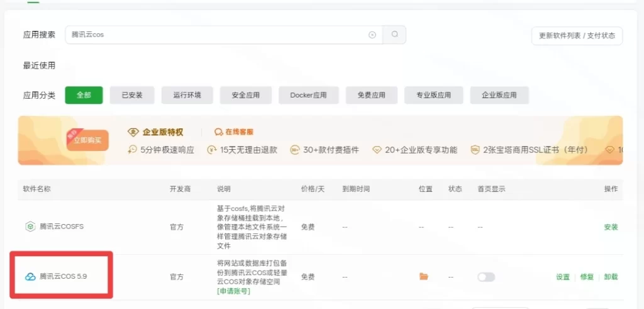Click the 2张宝塔商用SSL证书 text

point(536,150)
